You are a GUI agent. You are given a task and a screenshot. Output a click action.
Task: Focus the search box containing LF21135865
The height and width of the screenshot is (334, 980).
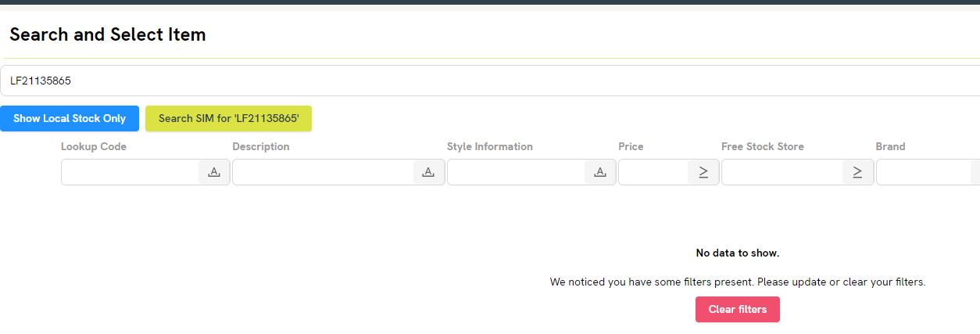(x=485, y=81)
